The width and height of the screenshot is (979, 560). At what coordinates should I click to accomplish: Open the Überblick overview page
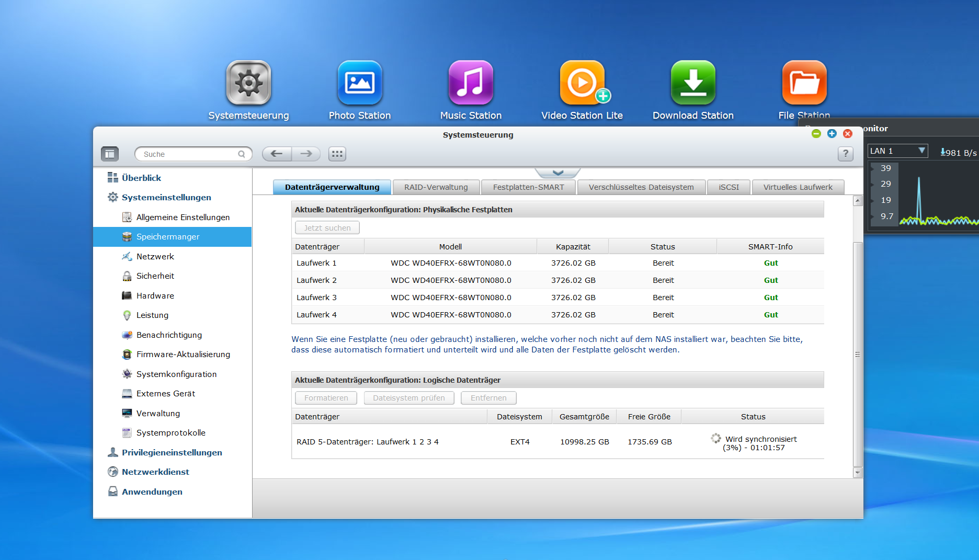(141, 178)
